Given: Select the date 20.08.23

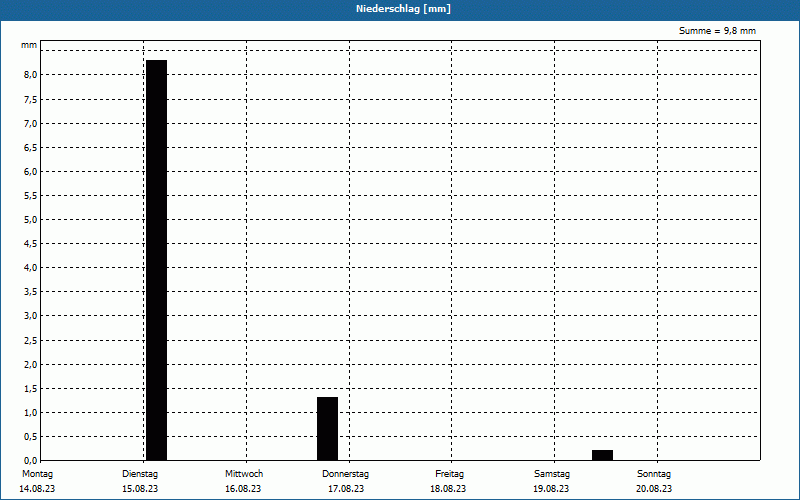Looking at the screenshot, I should click(x=654, y=488).
